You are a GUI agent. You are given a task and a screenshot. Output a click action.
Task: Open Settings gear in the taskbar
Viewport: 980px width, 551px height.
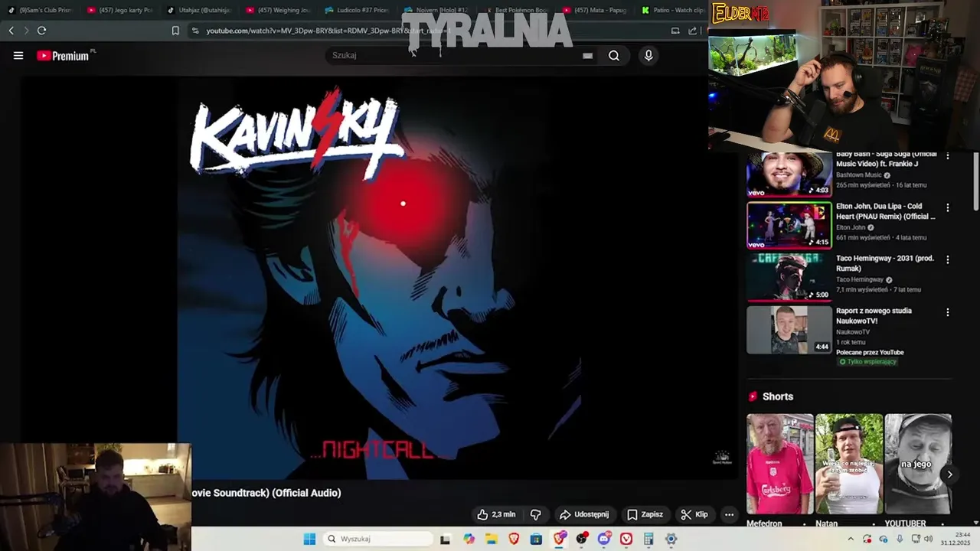pos(671,539)
